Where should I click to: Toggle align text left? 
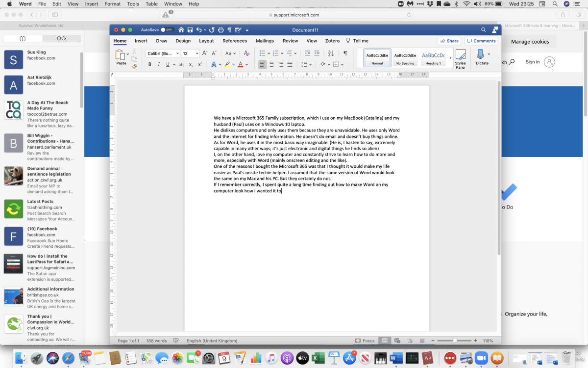(263, 64)
